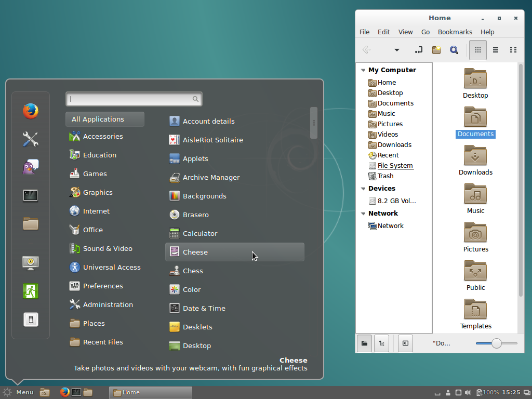Viewport: 532px width, 399px height.
Task: Start the Chess game
Action: click(234, 271)
